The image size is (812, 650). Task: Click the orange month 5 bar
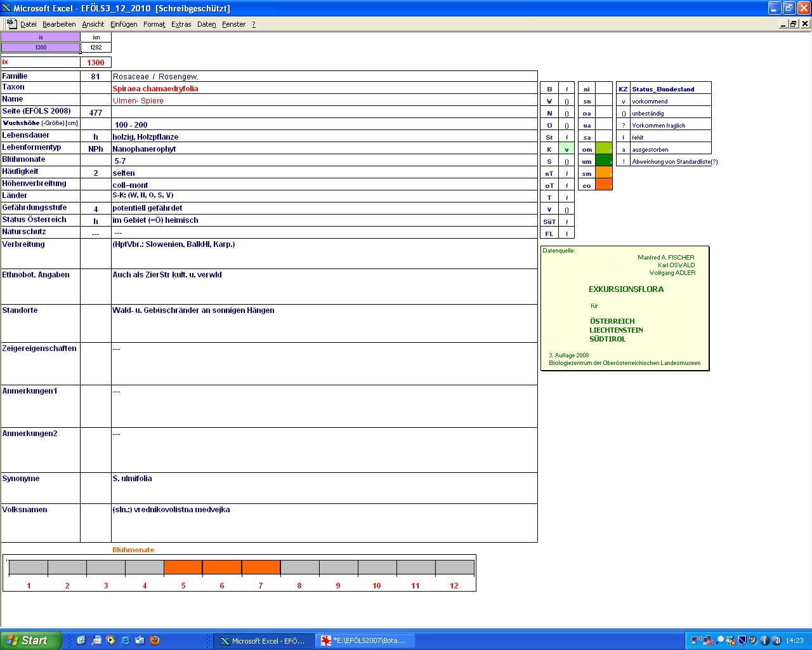click(183, 567)
